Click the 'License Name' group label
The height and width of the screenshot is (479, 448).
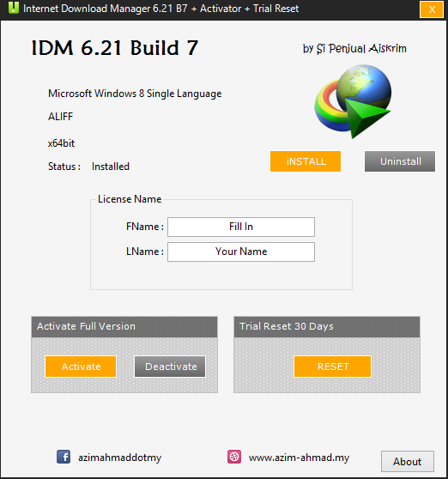[130, 199]
